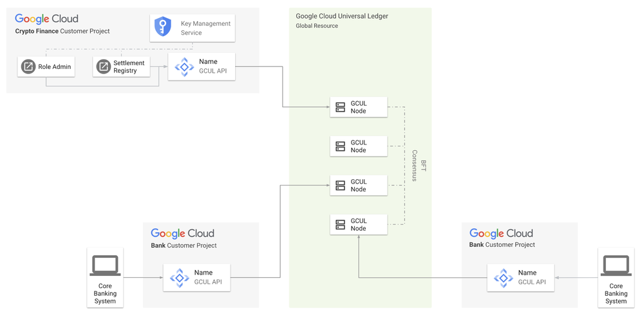This screenshot has height=321, width=644.
Task: Click the GCUL API icon in left Bank project
Action: (180, 278)
